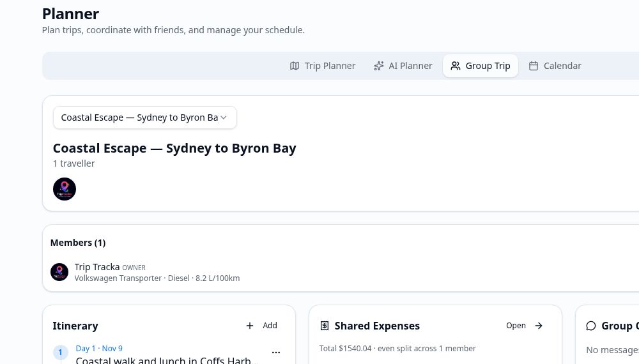Open the AI Planner tab
This screenshot has width=639, height=364.
point(403,66)
